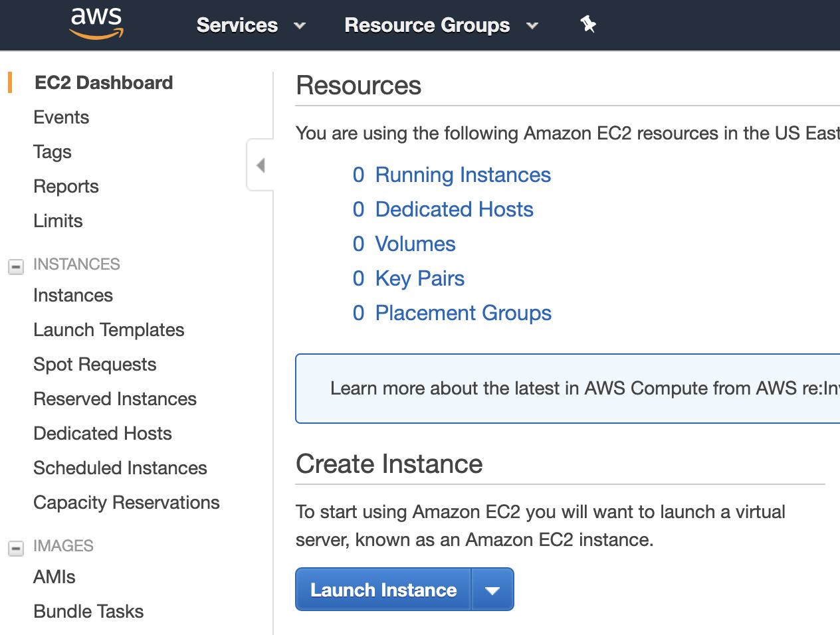Image resolution: width=840 pixels, height=635 pixels.
Task: Open Scheduled Instances in the sidebar
Action: tap(120, 468)
